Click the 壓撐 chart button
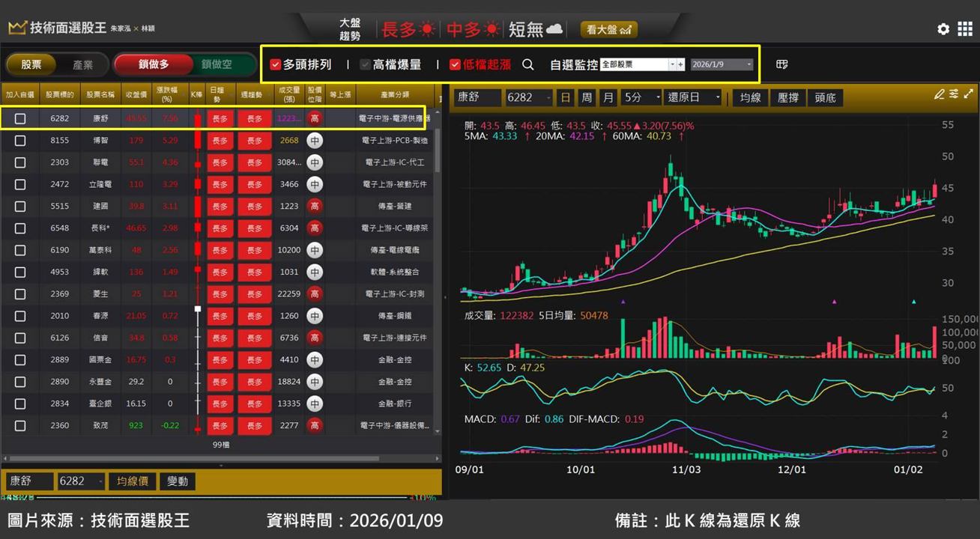 pyautogui.click(x=788, y=97)
